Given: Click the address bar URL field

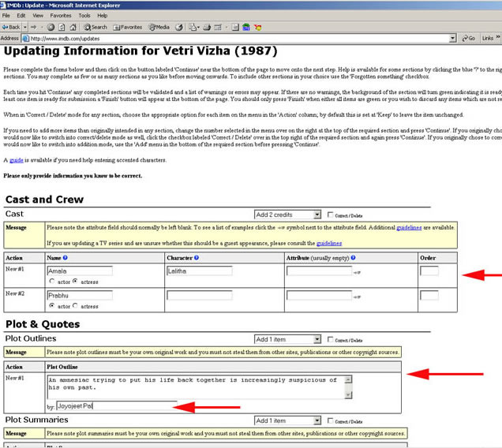Looking at the screenshot, I should (x=238, y=39).
